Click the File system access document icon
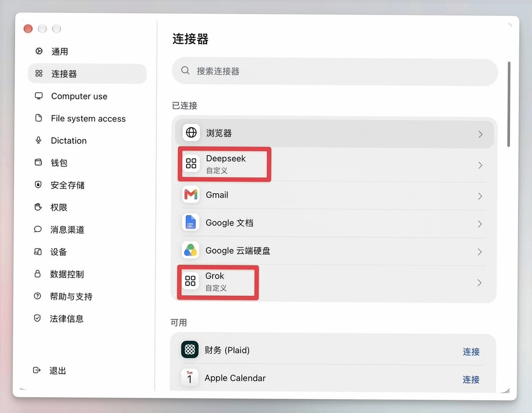The height and width of the screenshot is (413, 532). [x=39, y=118]
